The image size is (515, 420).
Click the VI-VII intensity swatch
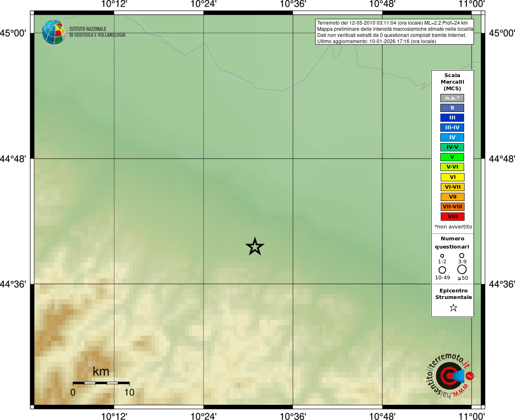pyautogui.click(x=452, y=187)
